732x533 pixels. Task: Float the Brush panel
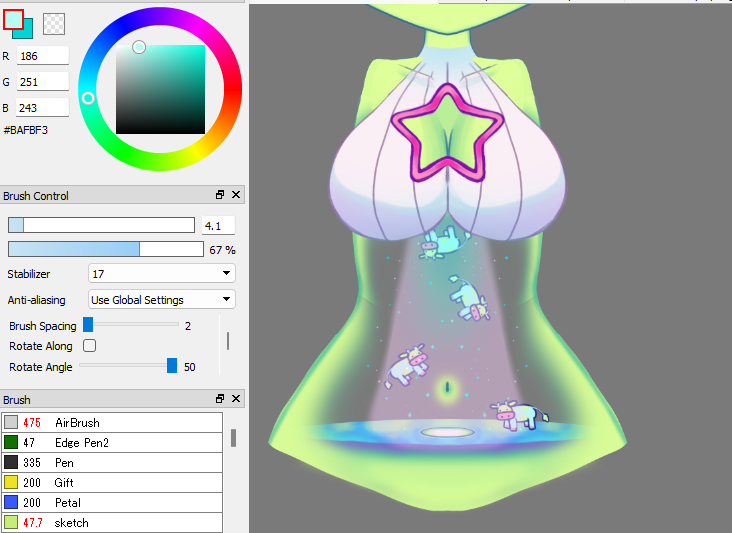coord(220,399)
